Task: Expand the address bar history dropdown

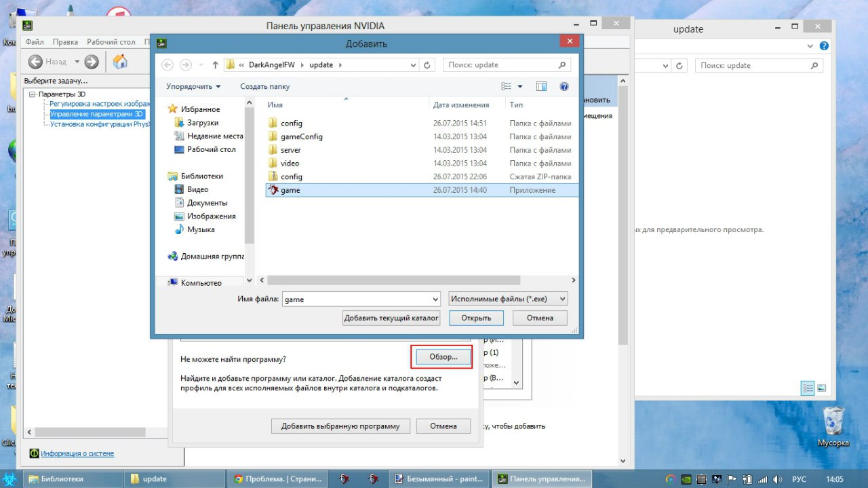Action: pyautogui.click(x=413, y=65)
